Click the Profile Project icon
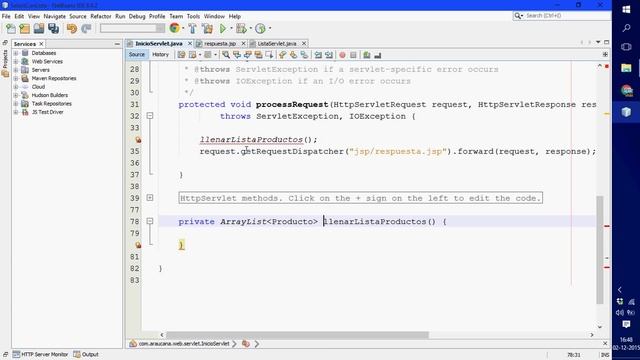Image resolution: width=640 pixels, height=360 pixels. pyautogui.click(x=260, y=28)
